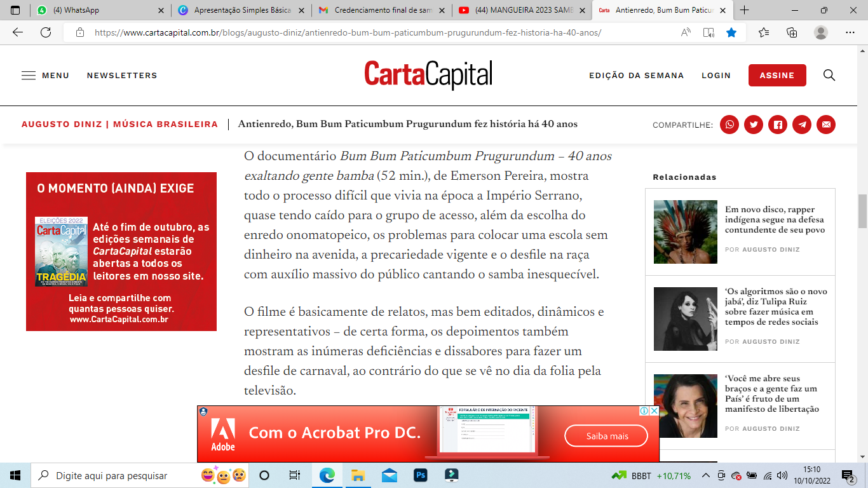The image size is (868, 488).
Task: Open EDIÇÃO DA SEMANA
Action: [x=636, y=75]
